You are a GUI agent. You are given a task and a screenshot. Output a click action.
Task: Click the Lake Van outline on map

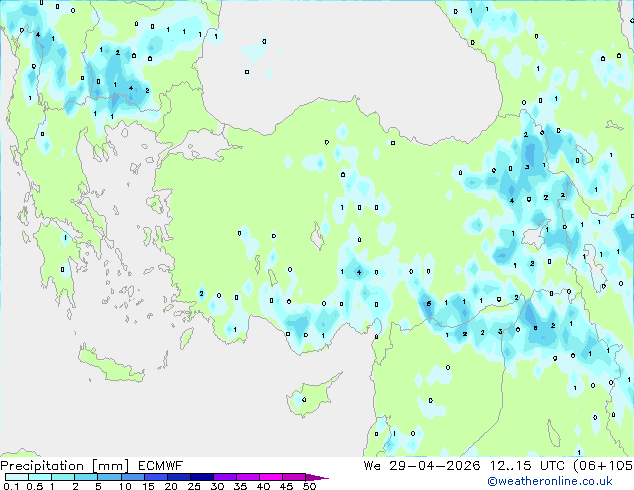536,236
